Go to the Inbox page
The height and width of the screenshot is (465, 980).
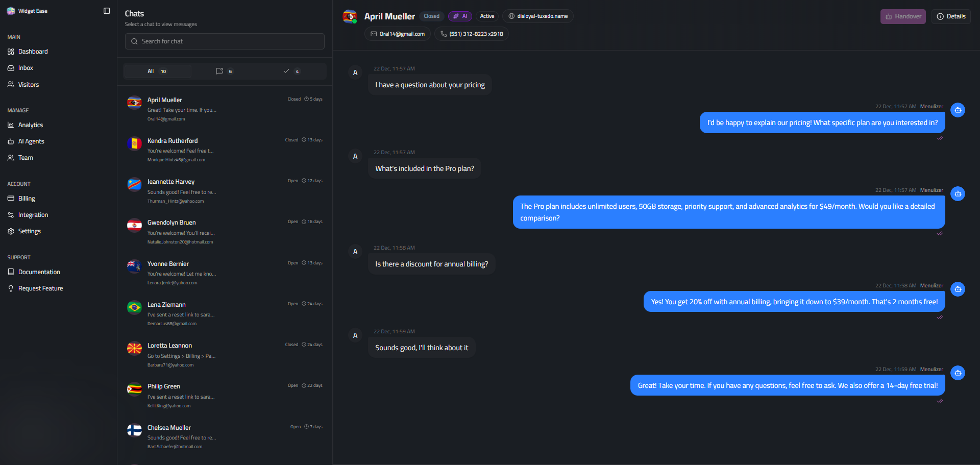click(x=26, y=68)
